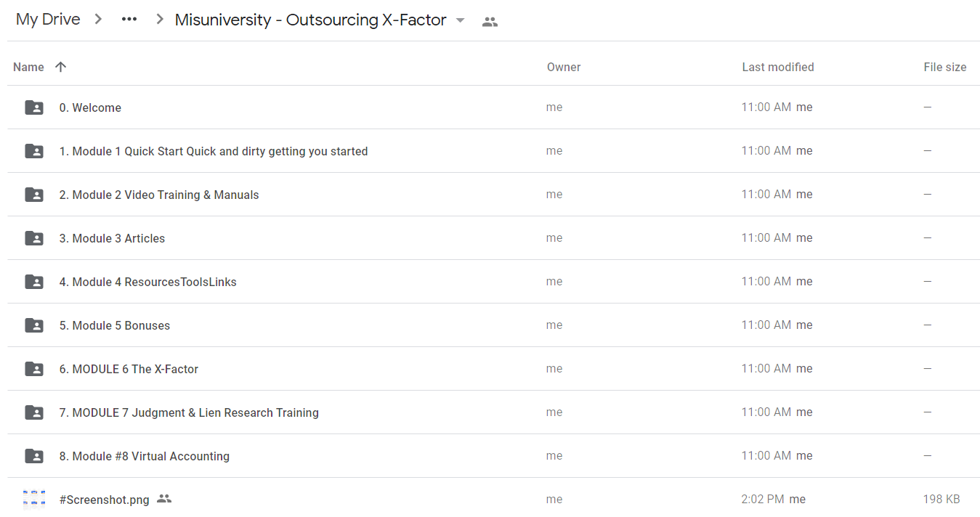Click the Owner column header

click(x=564, y=67)
